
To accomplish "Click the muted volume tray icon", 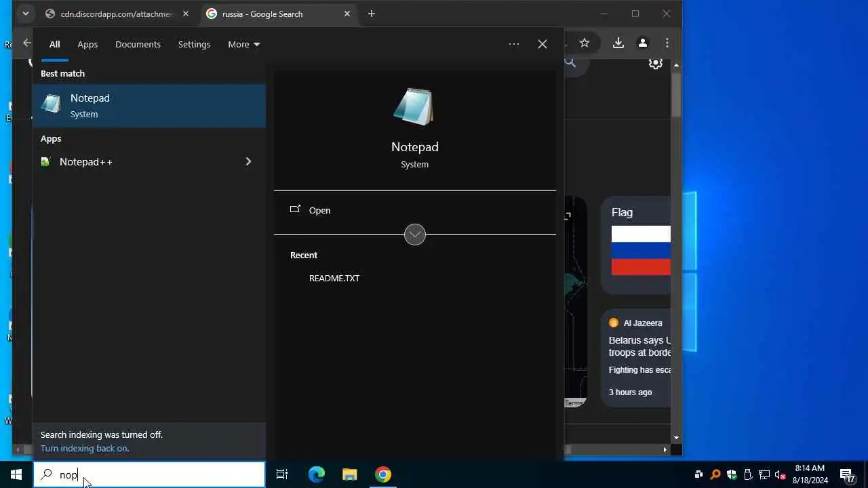I will click(781, 474).
